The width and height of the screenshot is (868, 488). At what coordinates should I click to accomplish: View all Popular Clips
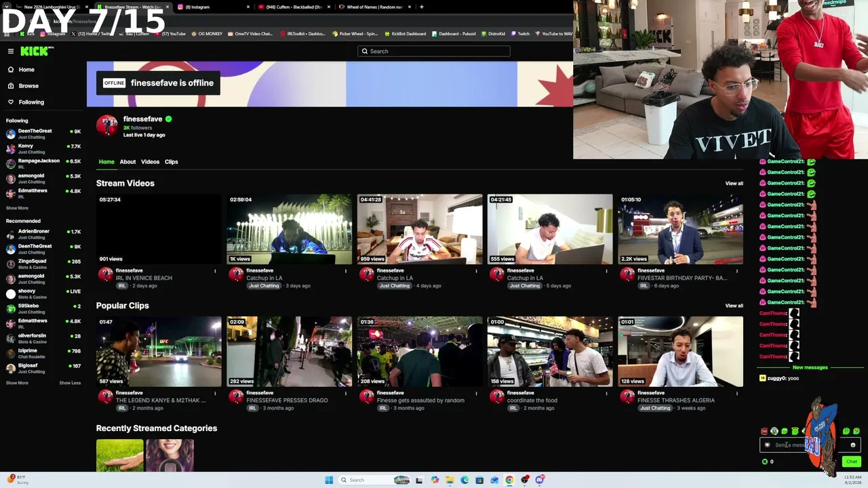point(734,306)
